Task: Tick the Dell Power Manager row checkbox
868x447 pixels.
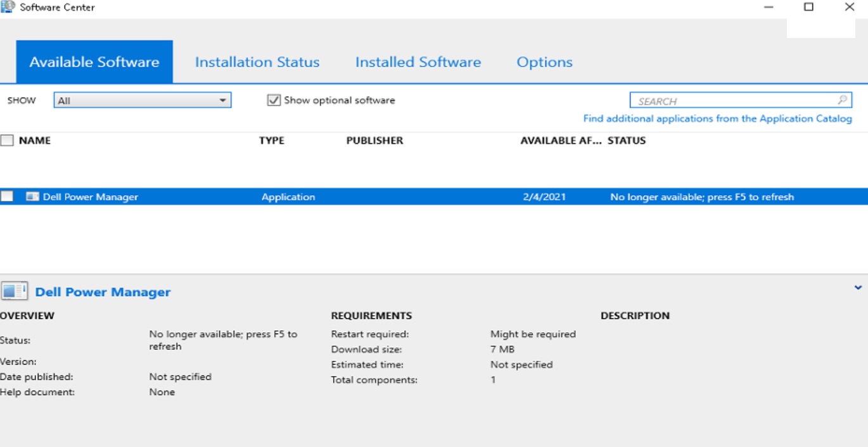Action: tap(7, 197)
